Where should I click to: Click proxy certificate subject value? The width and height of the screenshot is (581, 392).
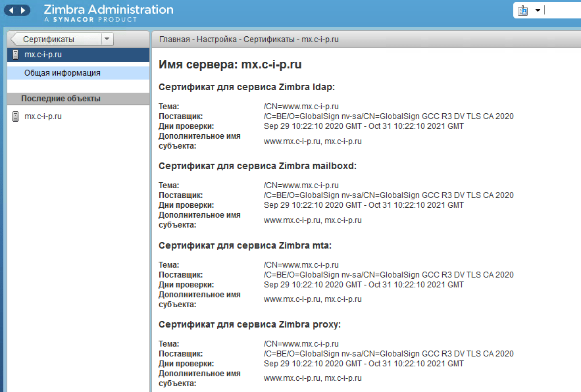click(301, 344)
